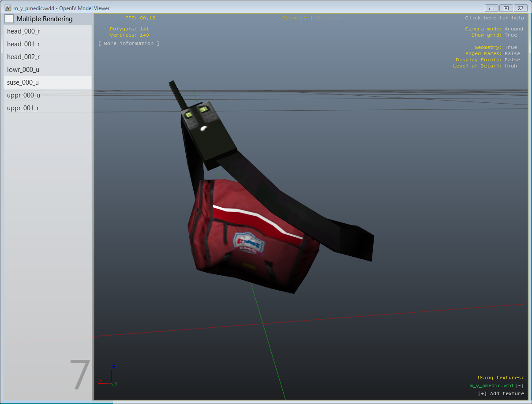Click the OpenIV app icon in title bar
Viewport: 532px width, 404px height.
coord(8,8)
